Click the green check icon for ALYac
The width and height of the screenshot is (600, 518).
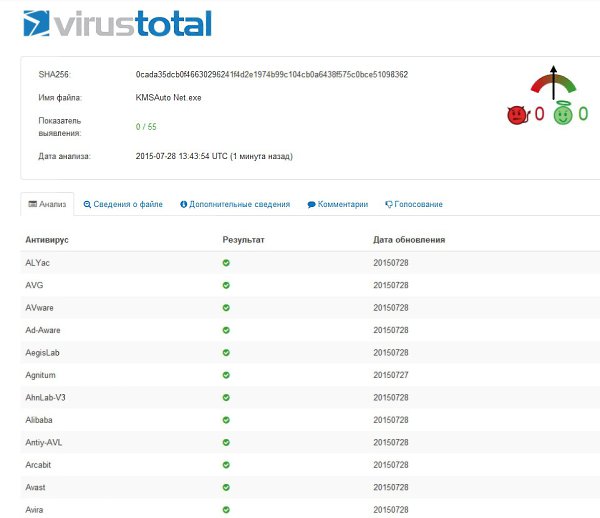coord(226,263)
